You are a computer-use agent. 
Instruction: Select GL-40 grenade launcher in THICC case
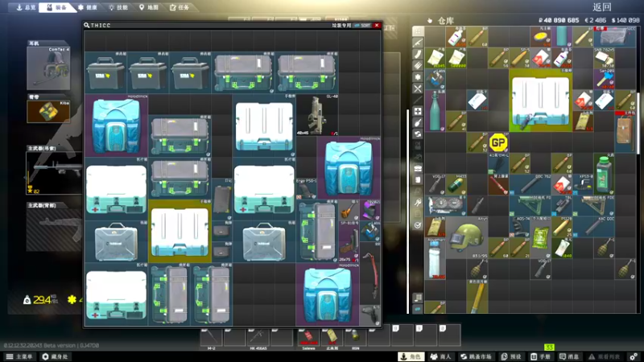pos(317,115)
